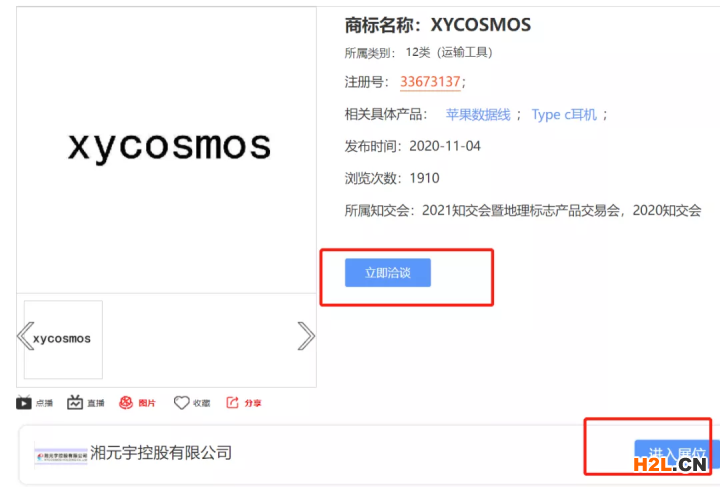Image resolution: width=720 pixels, height=487 pixels.
Task: Click the 直播 text label
Action: click(96, 403)
